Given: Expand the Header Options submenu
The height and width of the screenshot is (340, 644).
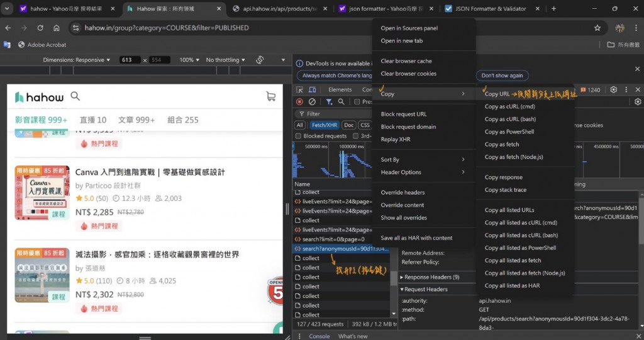Looking at the screenshot, I should point(423,173).
